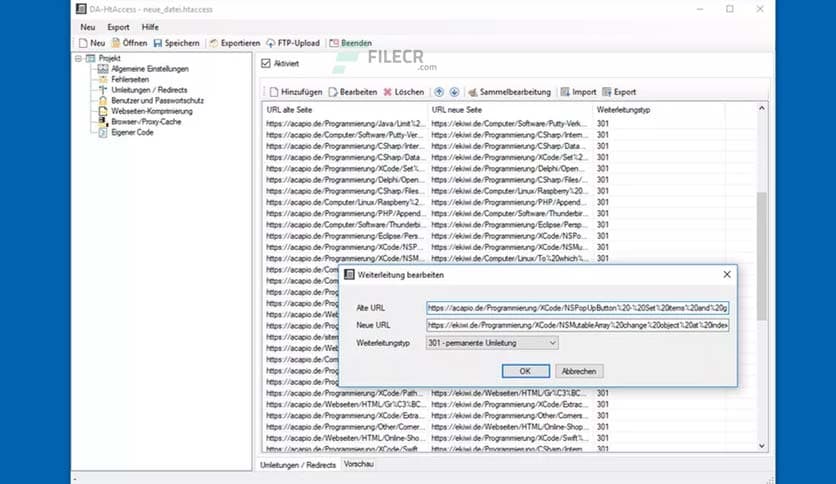Select Eigener Code in the tree
The height and width of the screenshot is (484, 836).
[x=132, y=133]
